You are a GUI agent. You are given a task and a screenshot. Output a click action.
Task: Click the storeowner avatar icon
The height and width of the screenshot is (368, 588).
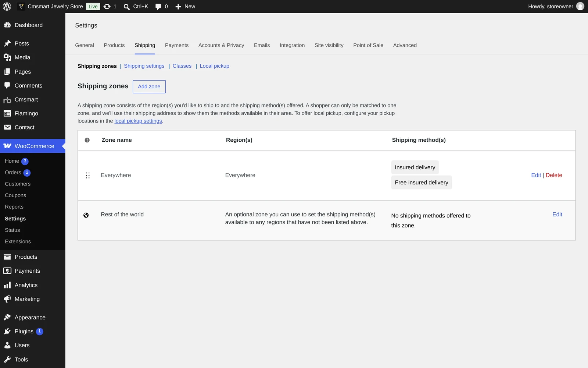pyautogui.click(x=580, y=6)
